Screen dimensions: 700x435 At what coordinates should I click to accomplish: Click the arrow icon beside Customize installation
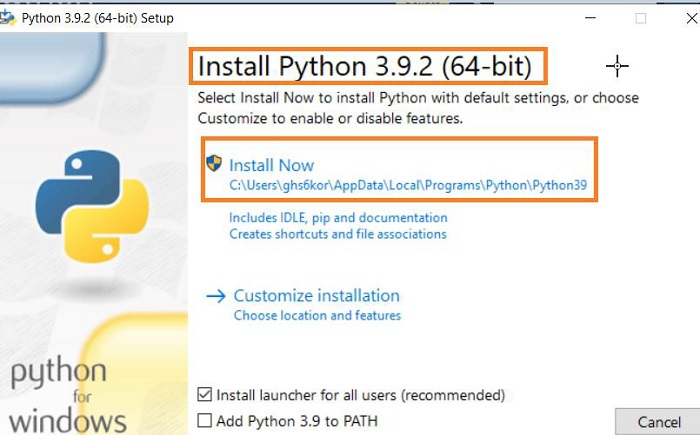click(216, 296)
